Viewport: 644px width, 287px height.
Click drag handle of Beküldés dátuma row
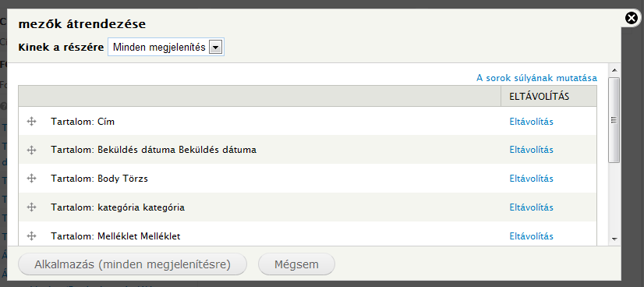[x=32, y=150]
